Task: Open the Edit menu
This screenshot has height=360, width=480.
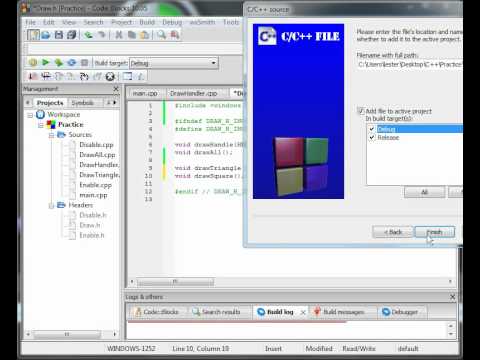Action: (x=49, y=22)
